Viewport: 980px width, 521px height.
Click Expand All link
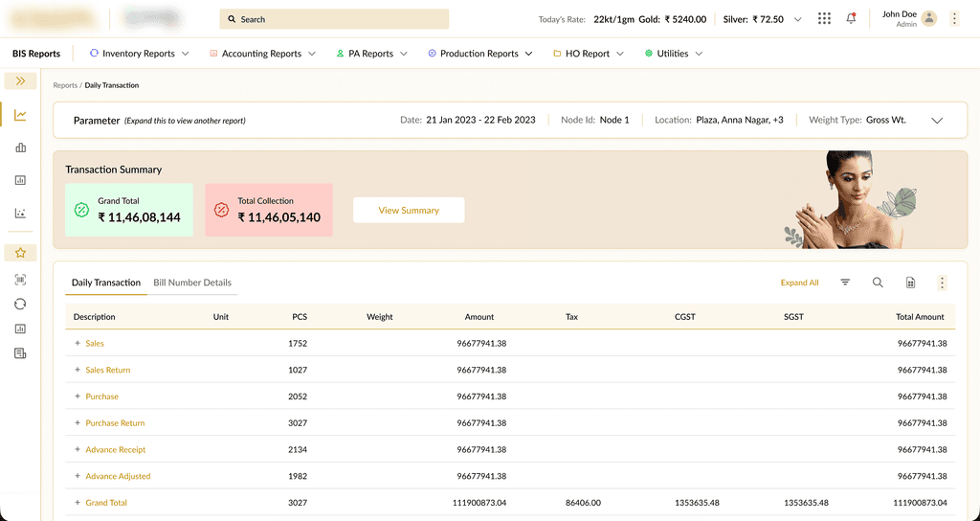pyautogui.click(x=799, y=283)
